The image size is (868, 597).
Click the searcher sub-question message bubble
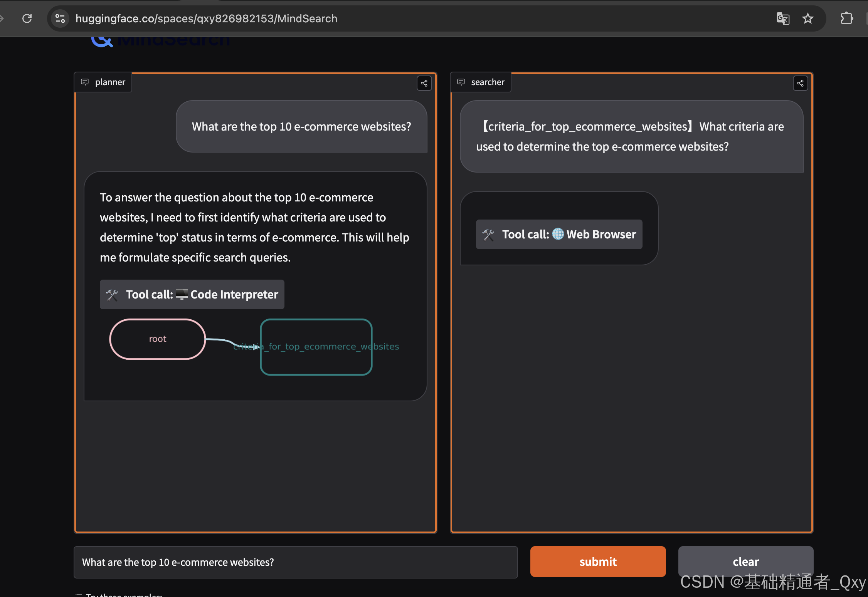click(631, 136)
